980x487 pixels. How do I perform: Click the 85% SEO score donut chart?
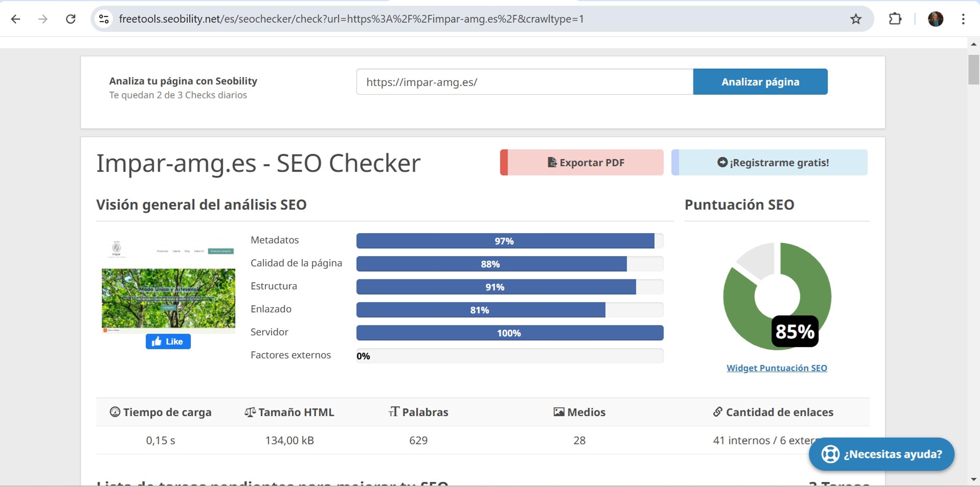[777, 296]
